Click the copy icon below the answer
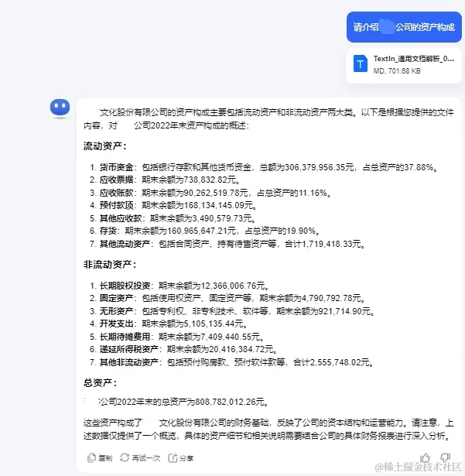The height and width of the screenshot is (476, 465). (x=91, y=457)
